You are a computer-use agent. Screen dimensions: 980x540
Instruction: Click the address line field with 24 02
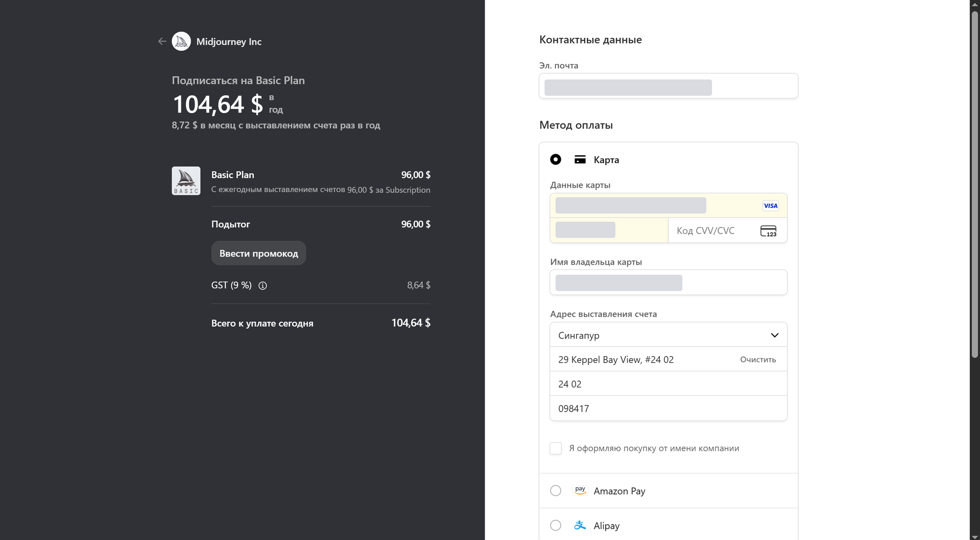pyautogui.click(x=668, y=383)
